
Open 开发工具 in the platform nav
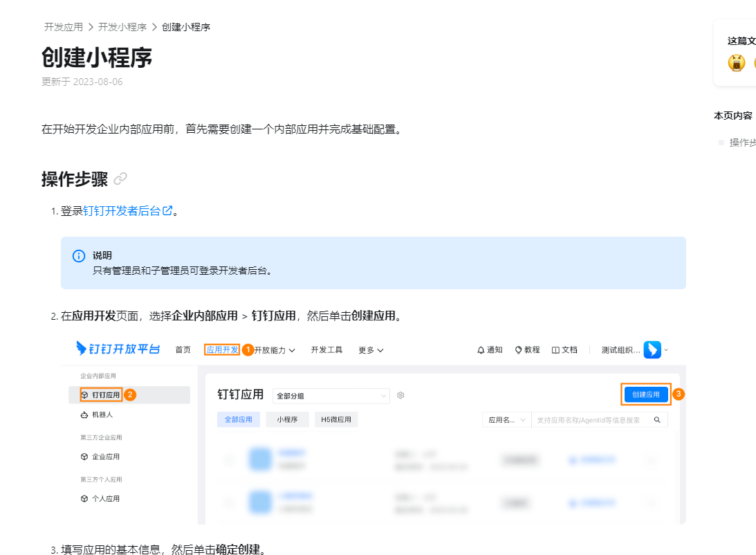click(x=326, y=349)
